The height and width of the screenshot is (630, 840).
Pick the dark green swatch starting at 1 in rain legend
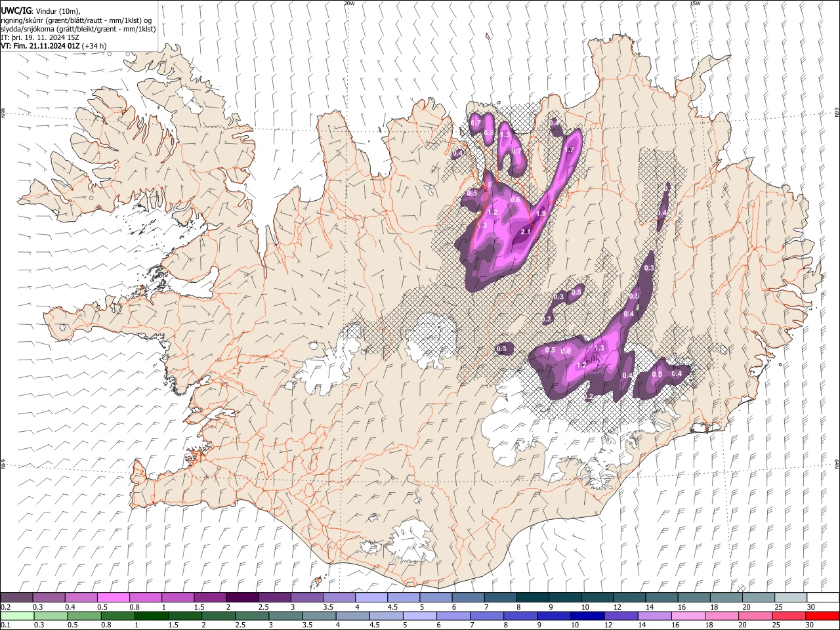point(151,616)
